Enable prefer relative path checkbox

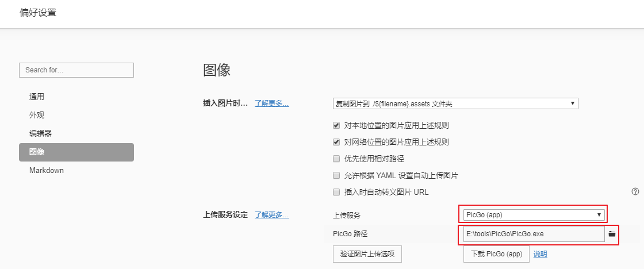point(336,159)
